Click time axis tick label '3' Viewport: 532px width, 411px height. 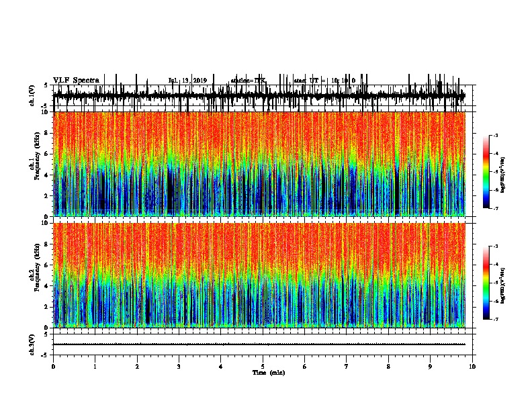pos(179,367)
